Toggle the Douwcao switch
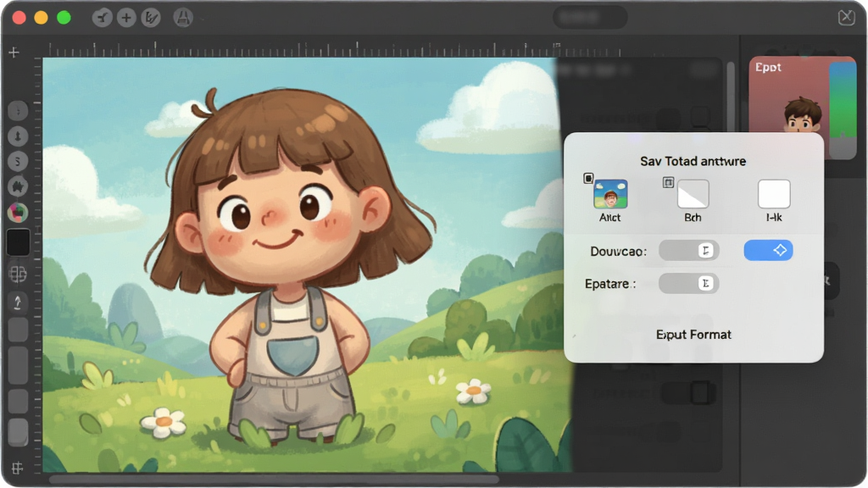This screenshot has width=868, height=488. pyautogui.click(x=688, y=251)
